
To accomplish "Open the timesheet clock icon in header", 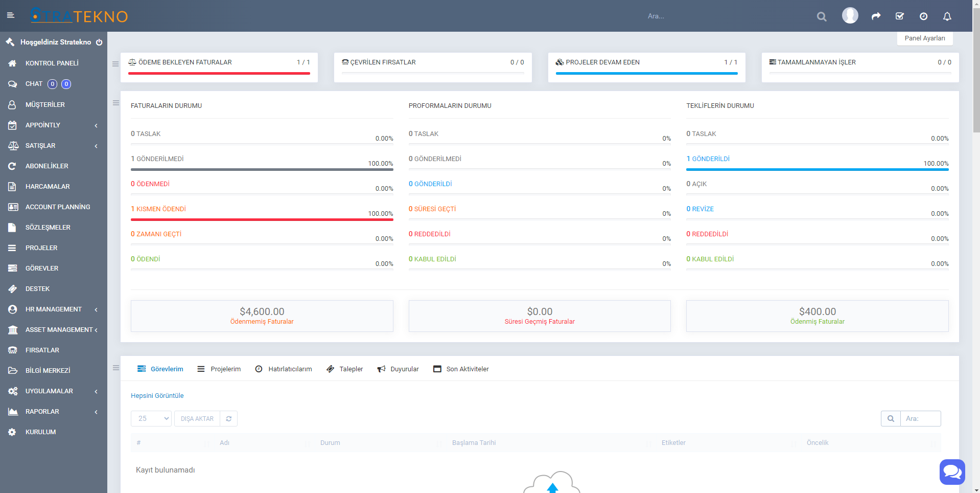I will click(924, 16).
